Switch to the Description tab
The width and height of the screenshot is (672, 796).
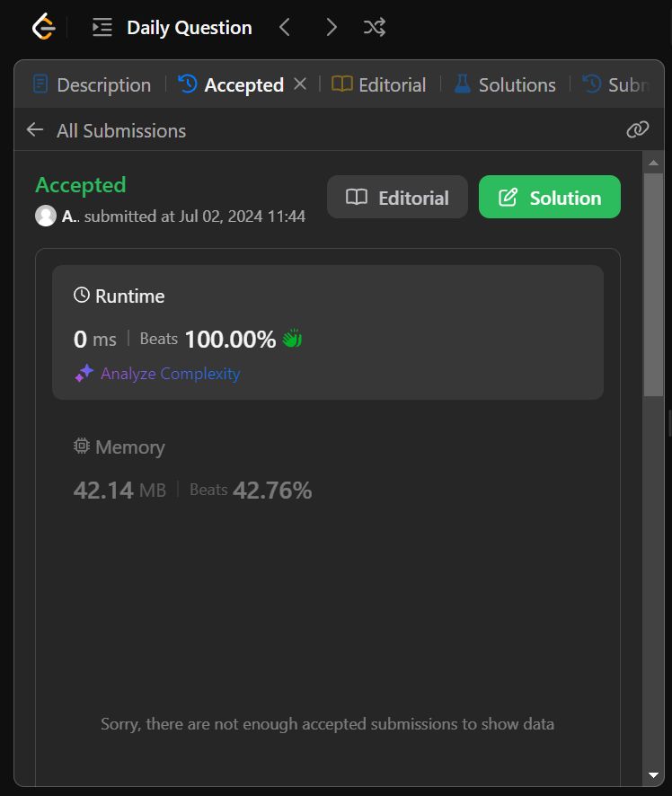pos(92,84)
